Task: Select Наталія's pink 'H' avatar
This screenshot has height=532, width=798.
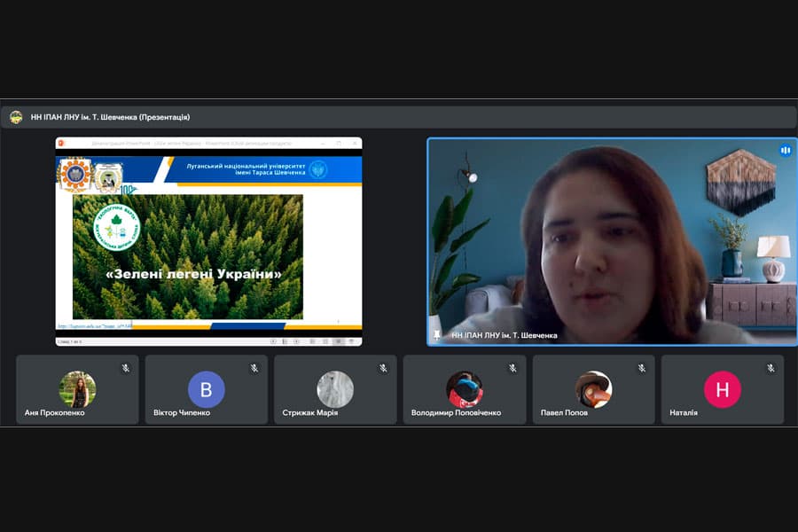Action: (722, 389)
